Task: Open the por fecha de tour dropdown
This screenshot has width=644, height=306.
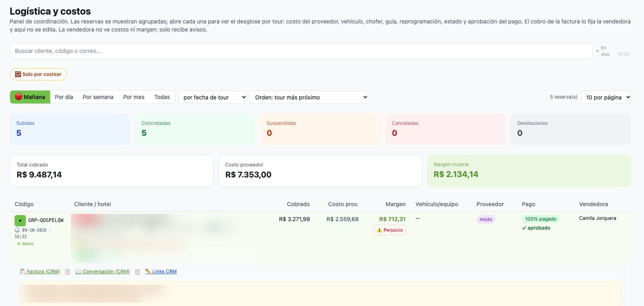Action: 213,97
